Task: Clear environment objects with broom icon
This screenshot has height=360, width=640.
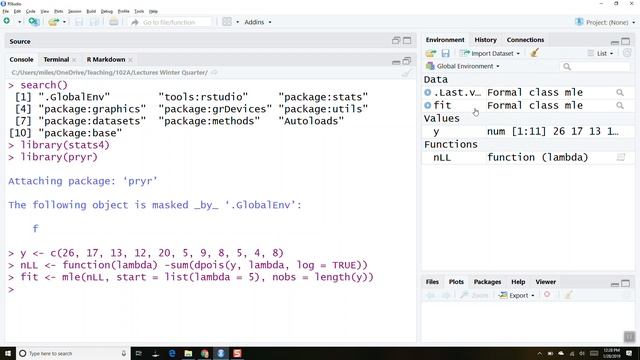Action: click(535, 53)
